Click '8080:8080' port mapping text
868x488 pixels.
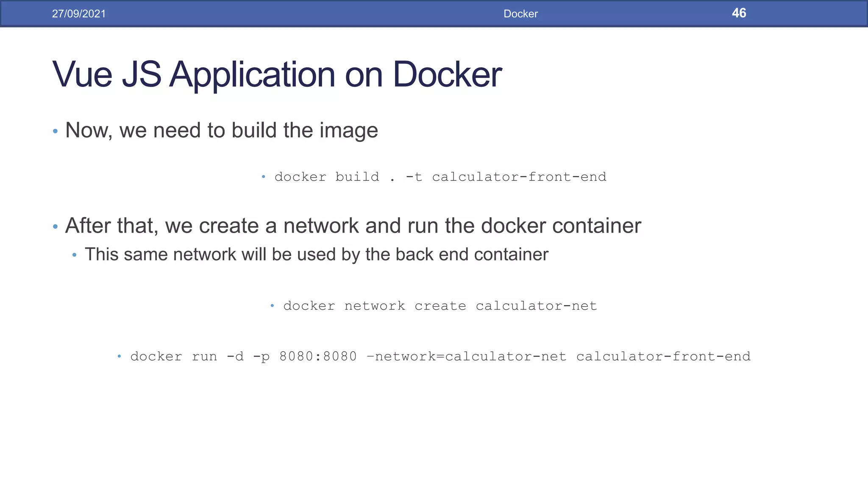[318, 356]
